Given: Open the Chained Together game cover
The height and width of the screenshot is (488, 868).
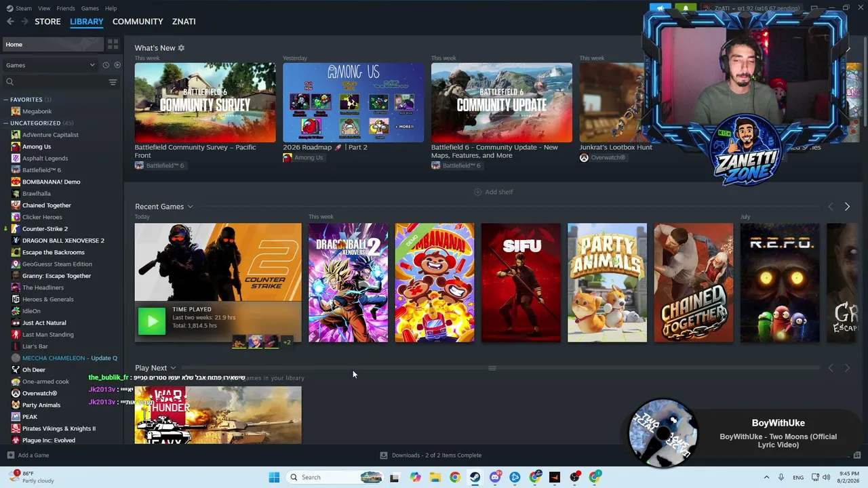Looking at the screenshot, I should pyautogui.click(x=693, y=283).
